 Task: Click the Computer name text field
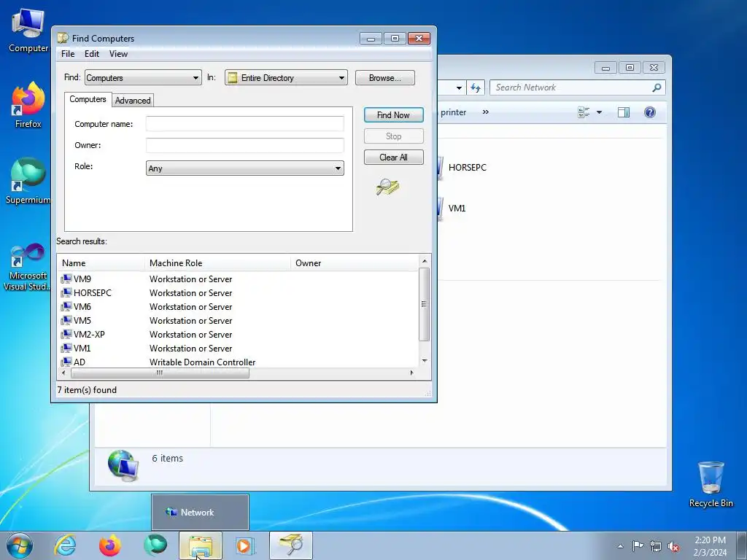point(245,124)
